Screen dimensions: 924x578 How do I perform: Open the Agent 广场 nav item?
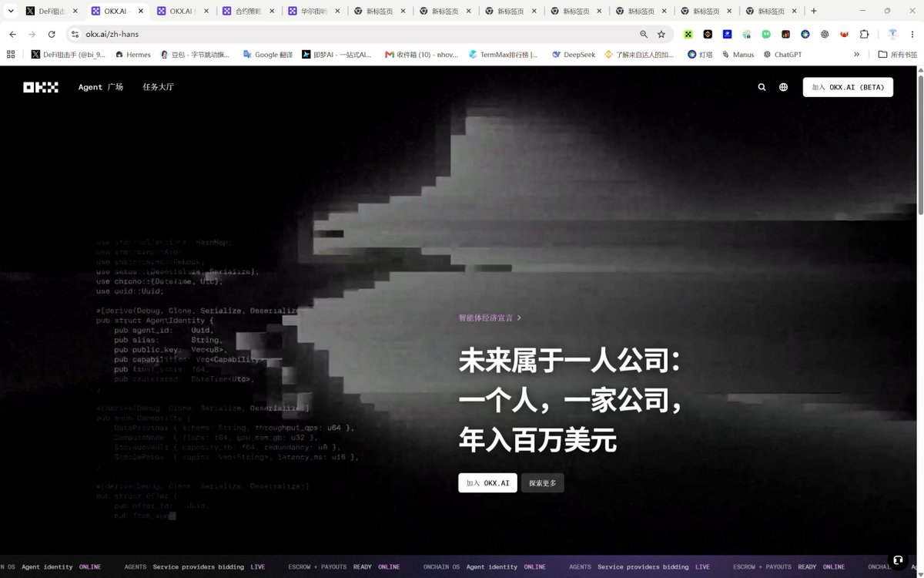(101, 87)
